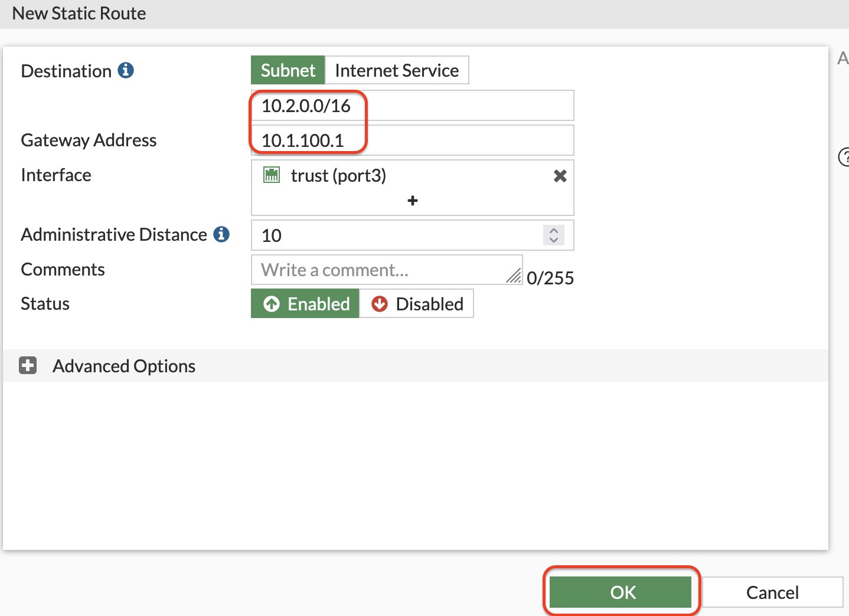The height and width of the screenshot is (616, 849).
Task: Click the New Static Route title
Action: coord(79,13)
